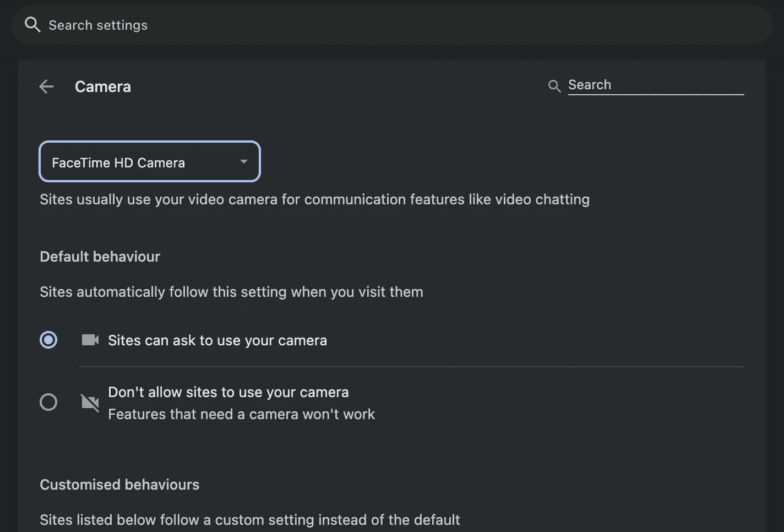This screenshot has width=784, height=532.
Task: Click "Sites listed below follow a custom setting" text
Action: [249, 520]
